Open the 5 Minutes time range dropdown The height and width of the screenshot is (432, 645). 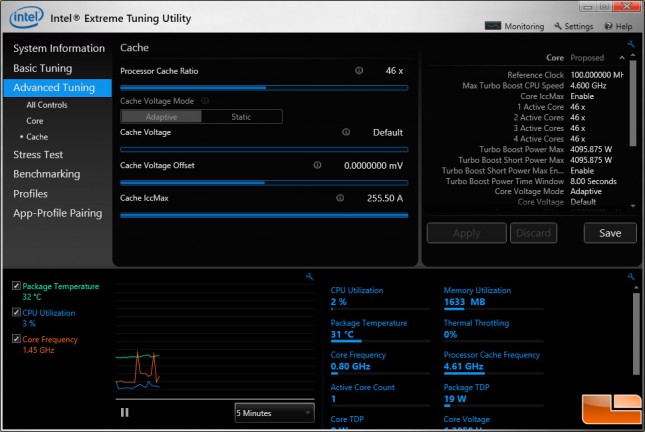274,413
